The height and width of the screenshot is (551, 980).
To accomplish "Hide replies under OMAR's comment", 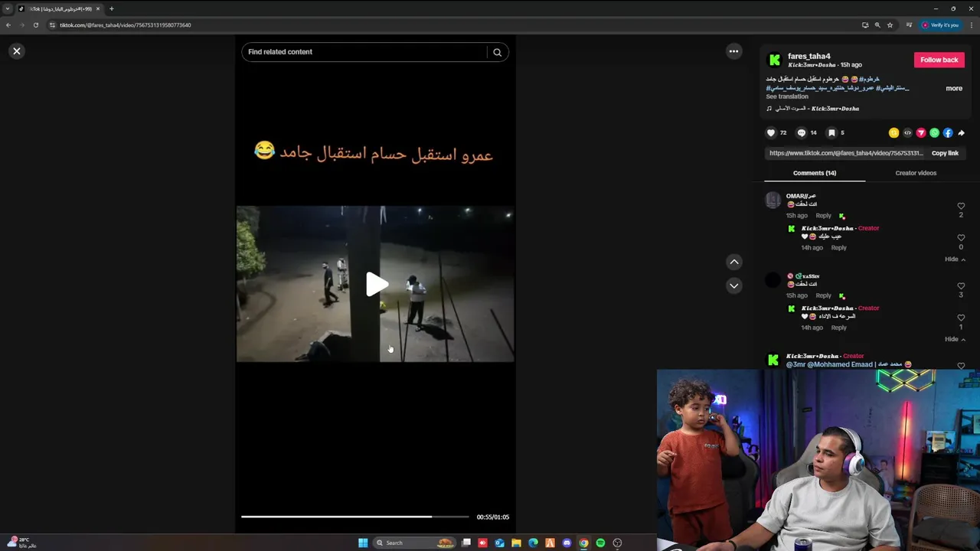I will click(954, 259).
